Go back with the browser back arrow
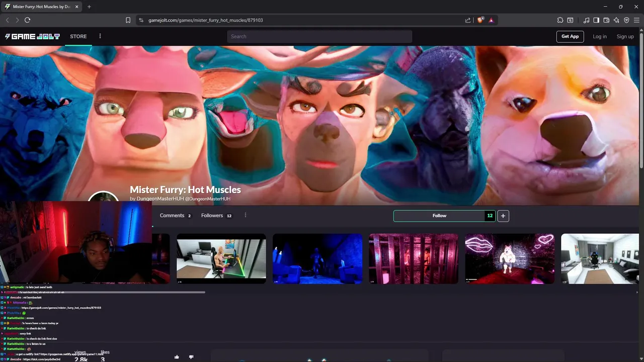644x362 pixels. 7,20
